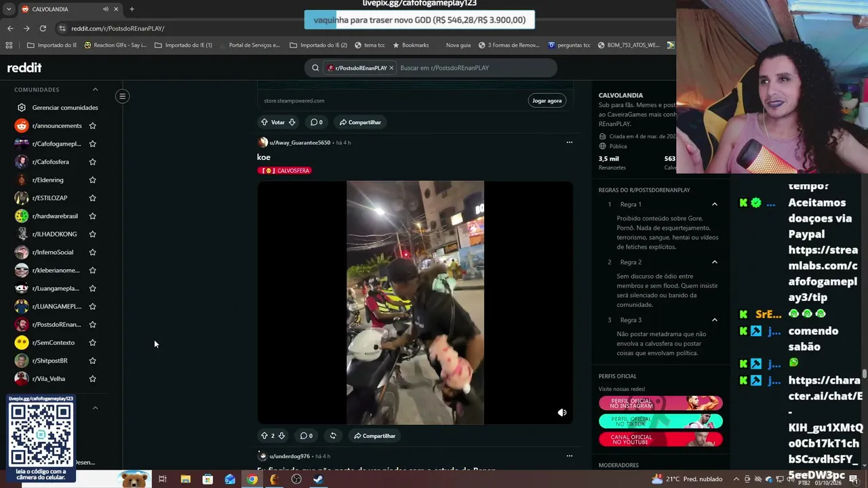
Task: Open the "Nova guia" bookmark
Action: click(x=458, y=45)
